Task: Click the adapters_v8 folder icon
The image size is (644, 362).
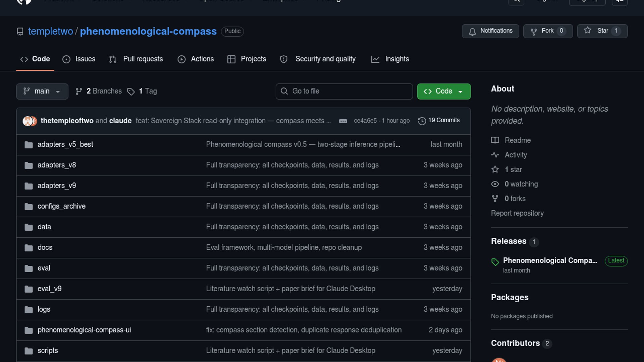Action: pyautogui.click(x=29, y=165)
